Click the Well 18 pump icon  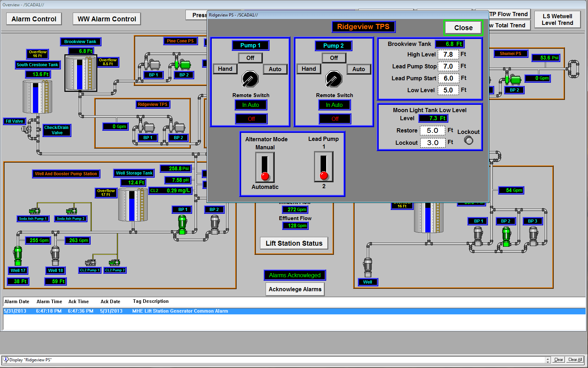coord(55,255)
